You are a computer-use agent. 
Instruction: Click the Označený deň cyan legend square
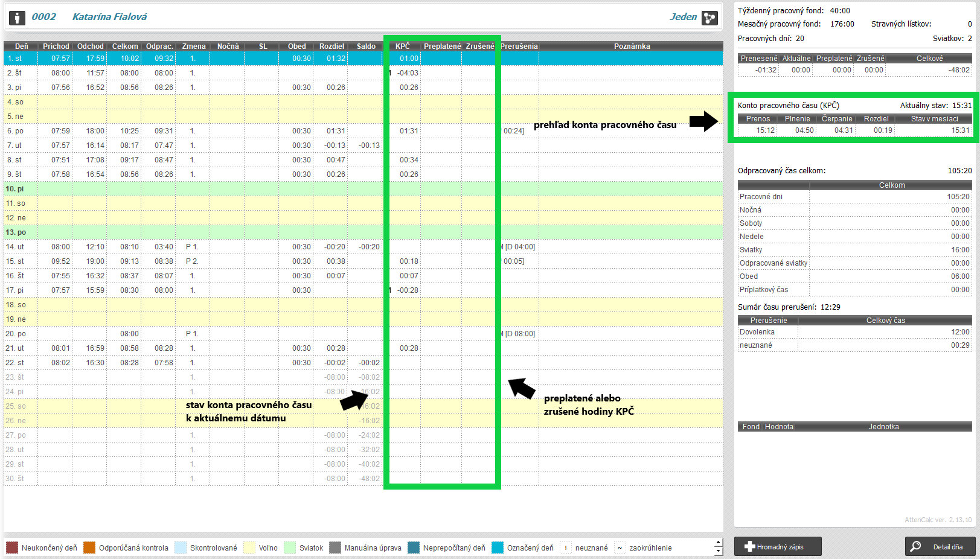498,548
